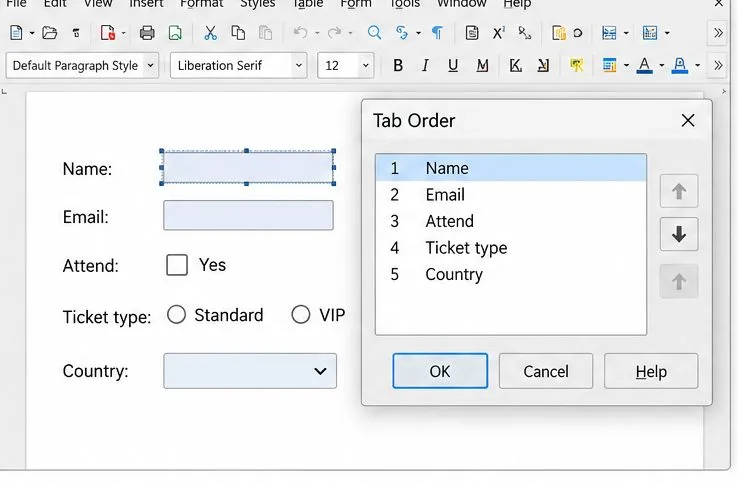This screenshot has height=482, width=738.
Task: Expand the insert chart dropdown arrow
Action: (667, 33)
